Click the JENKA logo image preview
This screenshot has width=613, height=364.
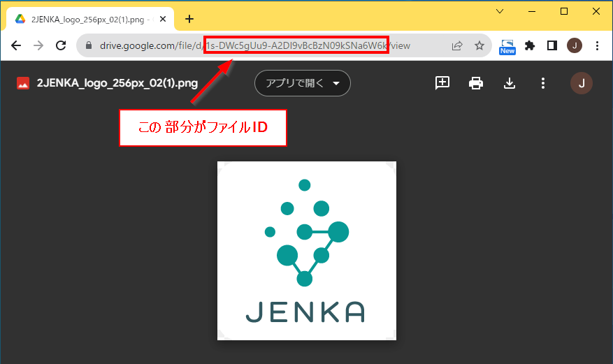coord(307,251)
